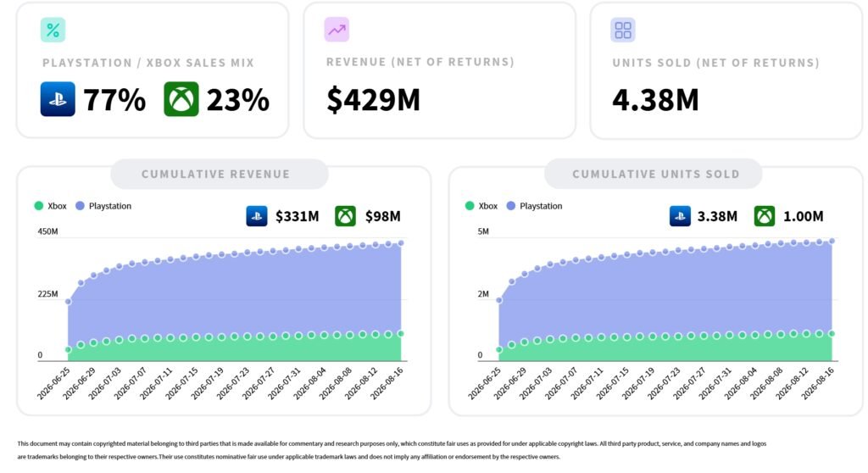
Task: Toggle Xbox legend in Cumulative Revenue chart
Action: click(50, 206)
